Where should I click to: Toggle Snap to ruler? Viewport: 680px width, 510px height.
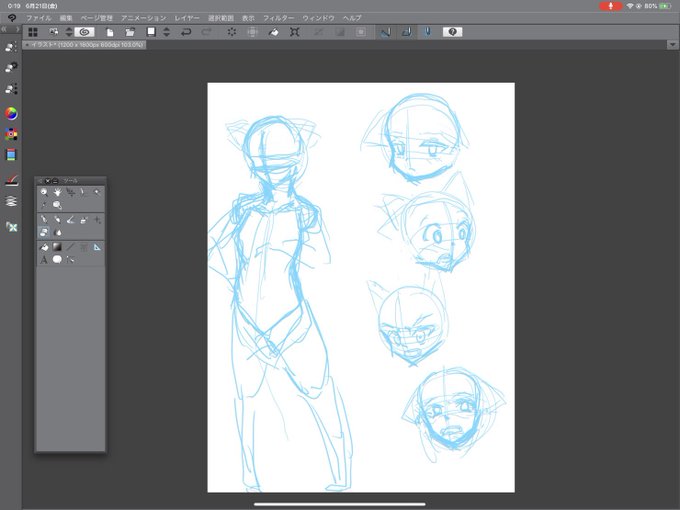pos(386,32)
